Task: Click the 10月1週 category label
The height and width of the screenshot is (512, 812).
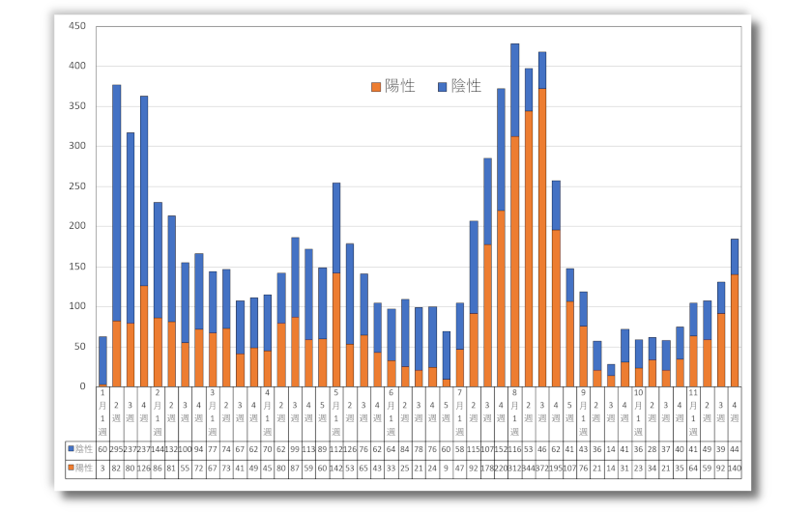Action: tap(638, 412)
